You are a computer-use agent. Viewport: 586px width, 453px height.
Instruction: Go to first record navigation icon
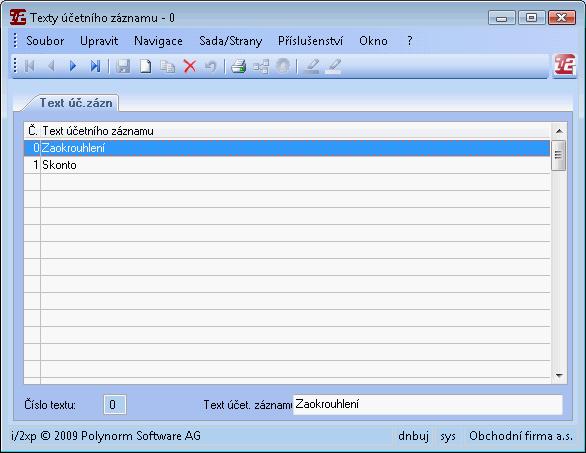tap(30, 66)
